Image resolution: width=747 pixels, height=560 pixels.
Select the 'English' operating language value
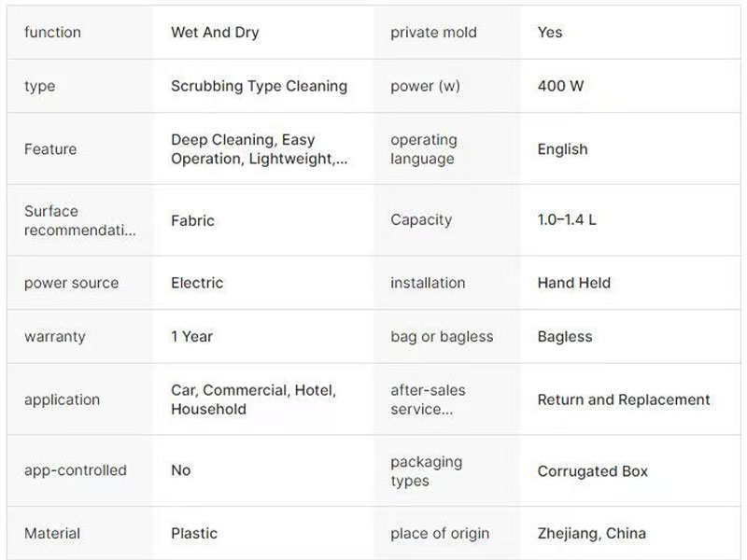coord(562,149)
